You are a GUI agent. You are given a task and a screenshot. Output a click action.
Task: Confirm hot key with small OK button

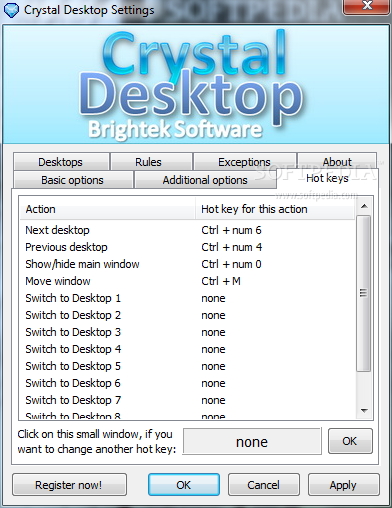[350, 441]
